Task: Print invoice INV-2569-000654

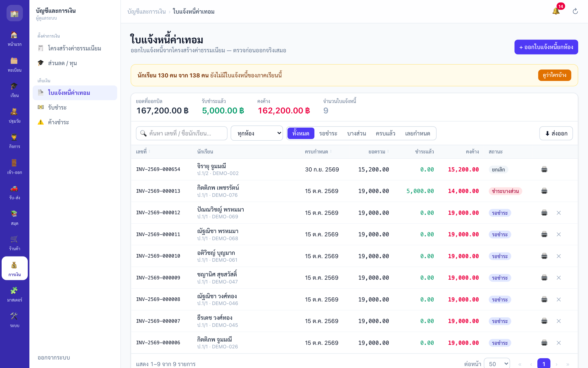Action: coord(544,169)
